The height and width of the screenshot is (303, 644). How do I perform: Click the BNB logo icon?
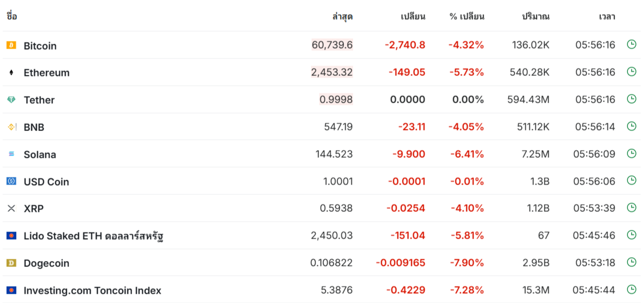pyautogui.click(x=11, y=127)
